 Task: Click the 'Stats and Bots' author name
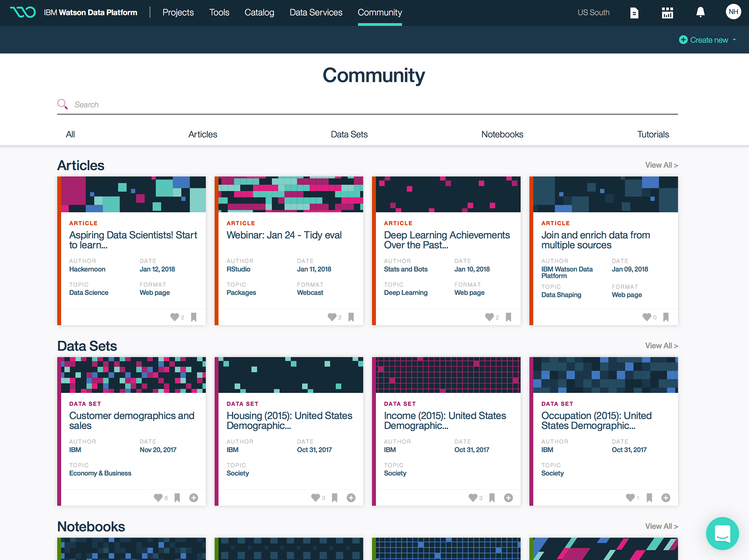(406, 269)
